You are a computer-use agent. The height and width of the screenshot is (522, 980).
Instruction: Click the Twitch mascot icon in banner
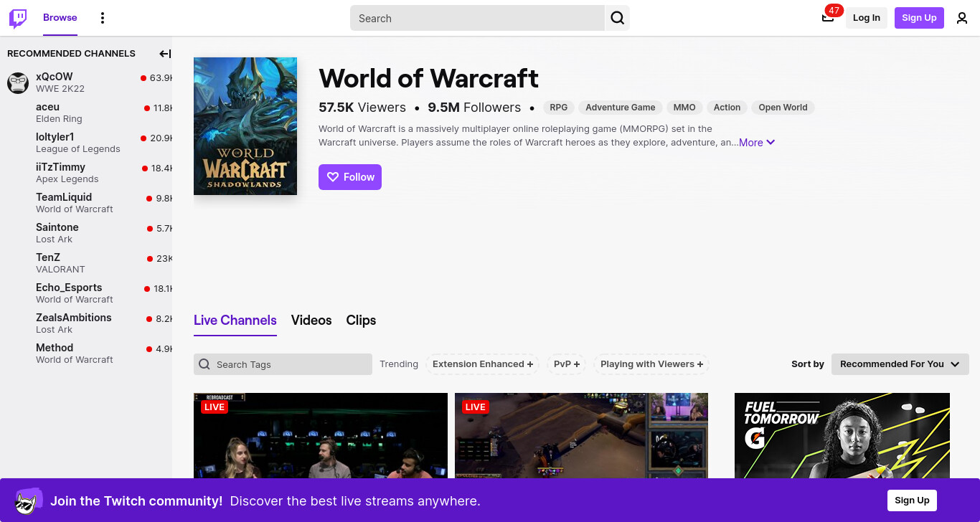29,500
